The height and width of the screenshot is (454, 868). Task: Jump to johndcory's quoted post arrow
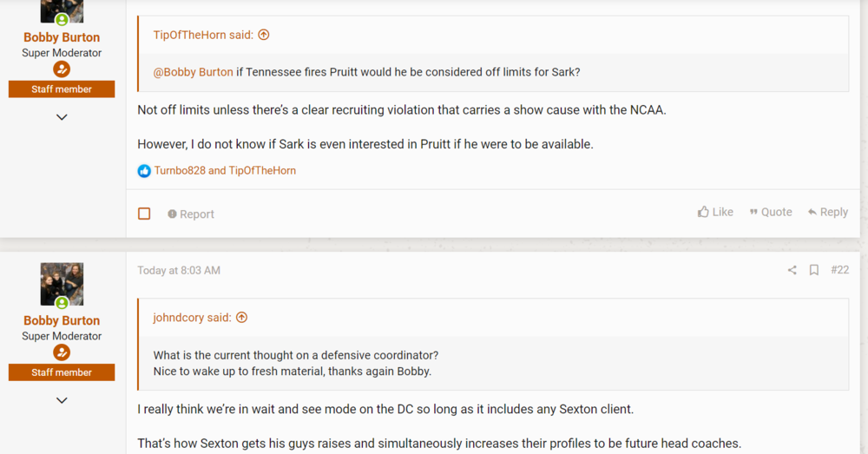click(242, 318)
